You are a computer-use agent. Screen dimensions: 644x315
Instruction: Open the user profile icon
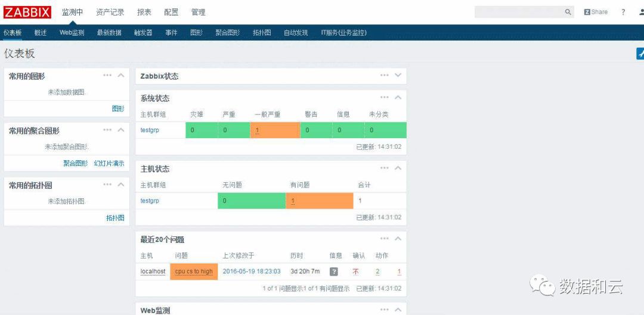click(641, 12)
